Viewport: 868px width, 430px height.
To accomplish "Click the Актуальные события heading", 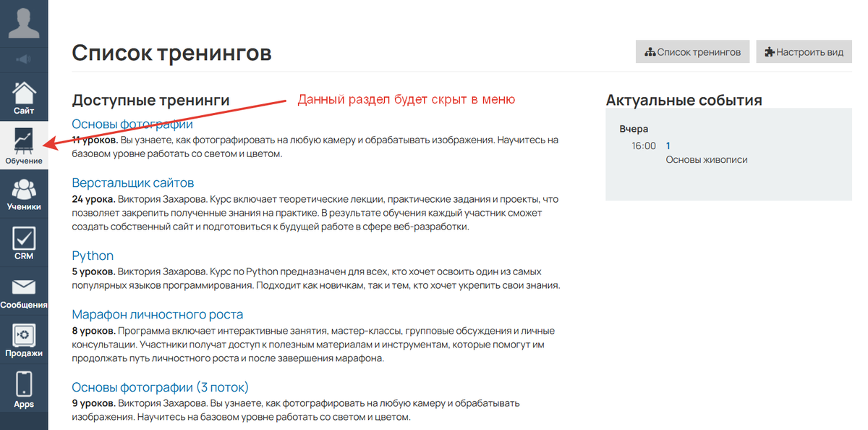I will (684, 100).
